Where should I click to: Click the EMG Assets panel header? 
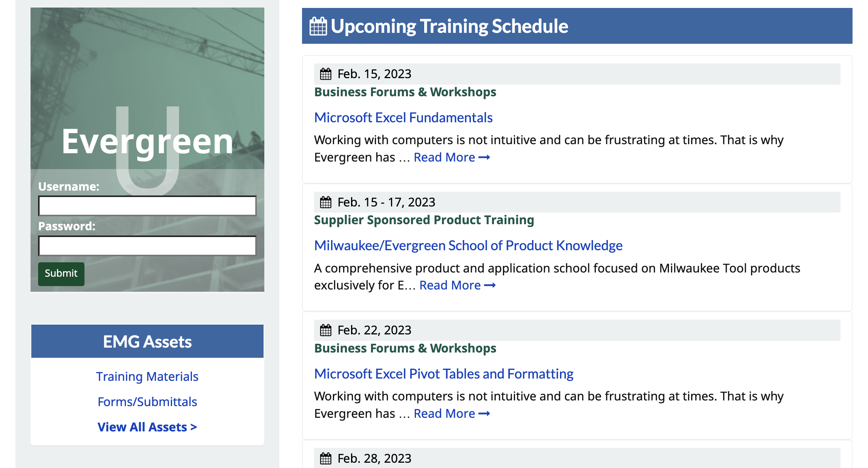(147, 341)
